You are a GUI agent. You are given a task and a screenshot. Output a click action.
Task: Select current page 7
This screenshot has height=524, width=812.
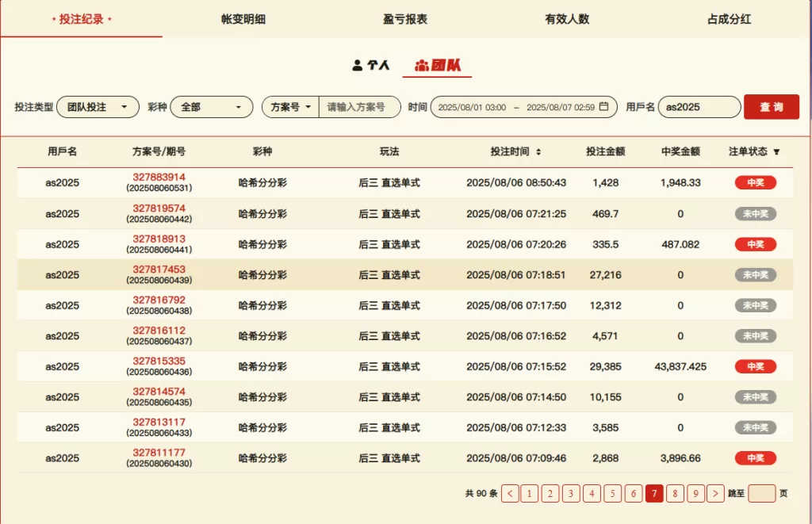(654, 493)
